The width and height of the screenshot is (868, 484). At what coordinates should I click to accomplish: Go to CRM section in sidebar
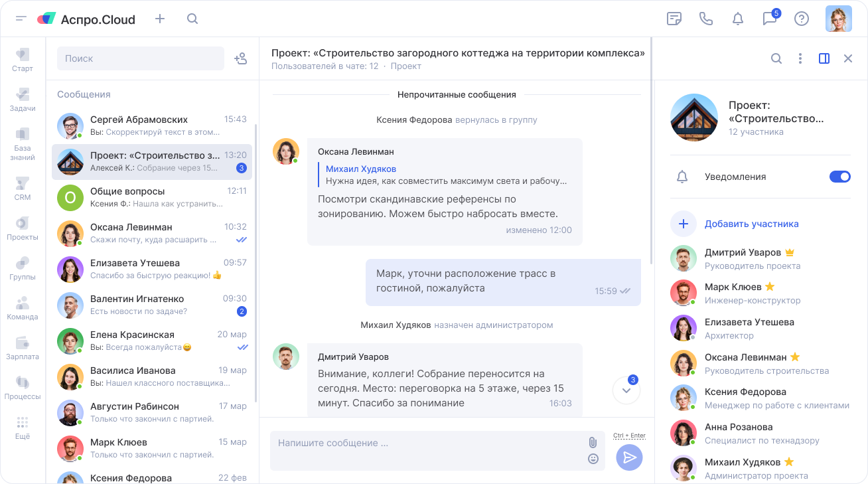coord(23,189)
